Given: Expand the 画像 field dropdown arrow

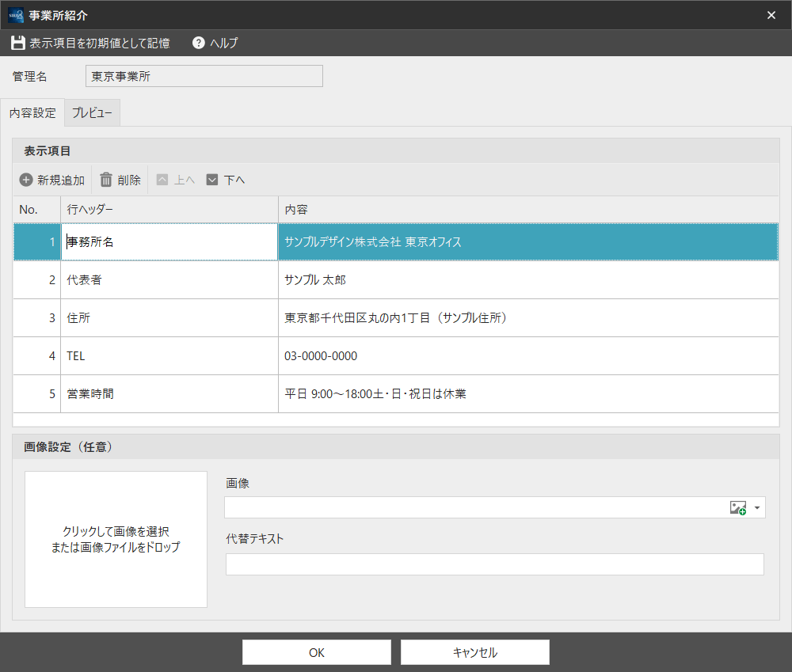Looking at the screenshot, I should (x=756, y=508).
